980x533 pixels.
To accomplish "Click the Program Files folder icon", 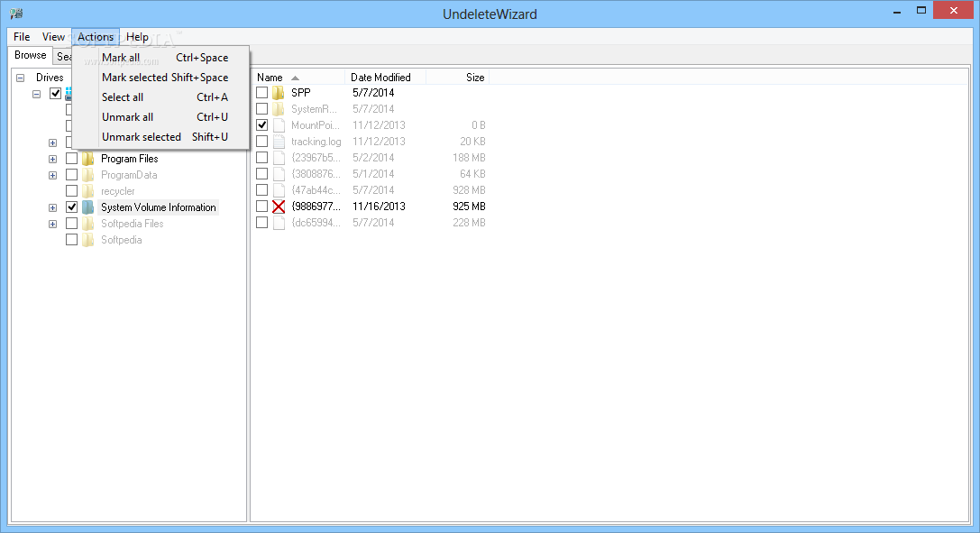I will (88, 159).
